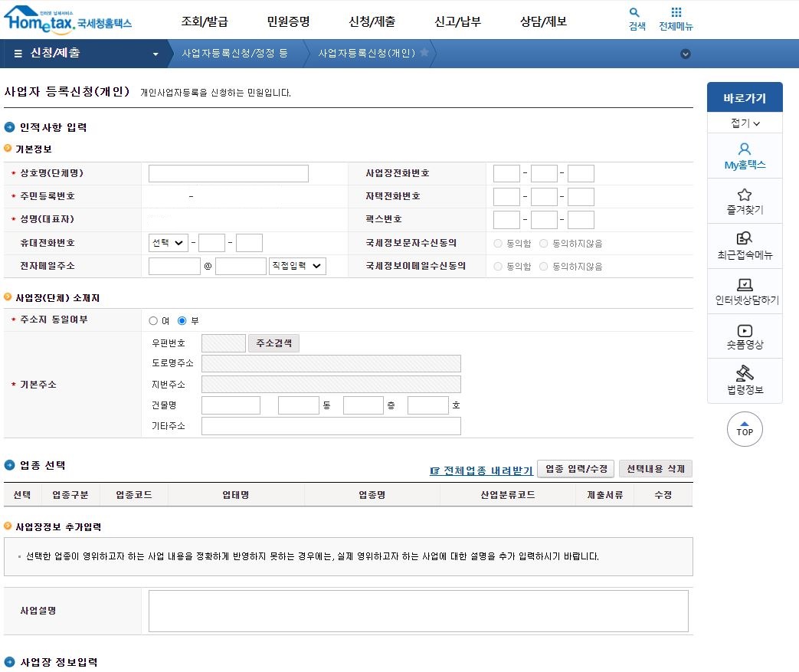799x672 pixels.
Task: Click the 바로가기 panel header
Action: pyautogui.click(x=745, y=97)
